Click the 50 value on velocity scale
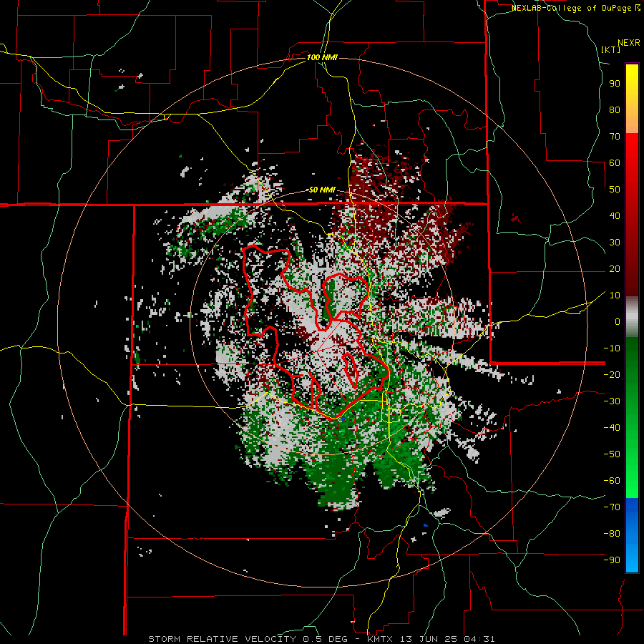Screen dimensions: 644x644 click(x=615, y=190)
